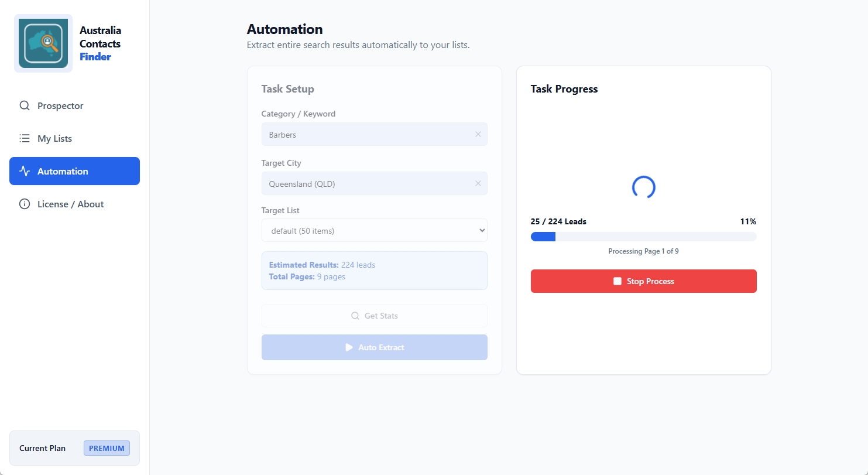Click the PREMIUM plan badge
This screenshot has height=475, width=868.
(x=107, y=447)
